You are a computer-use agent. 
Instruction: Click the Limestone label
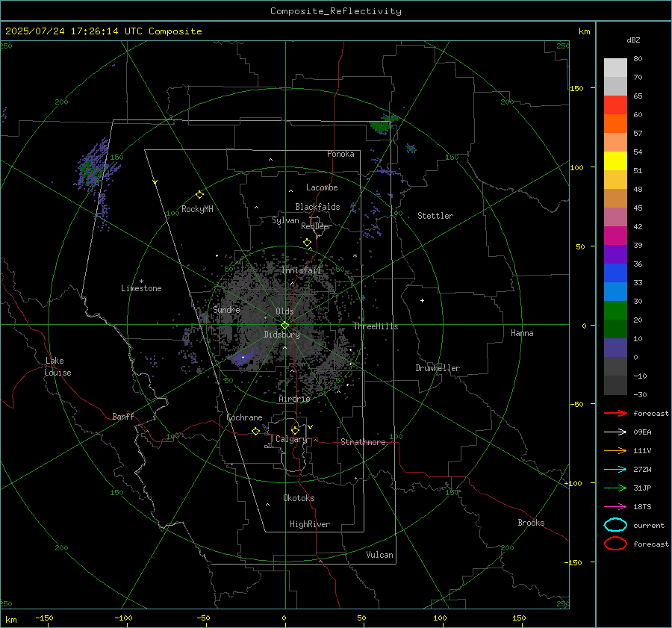141,288
